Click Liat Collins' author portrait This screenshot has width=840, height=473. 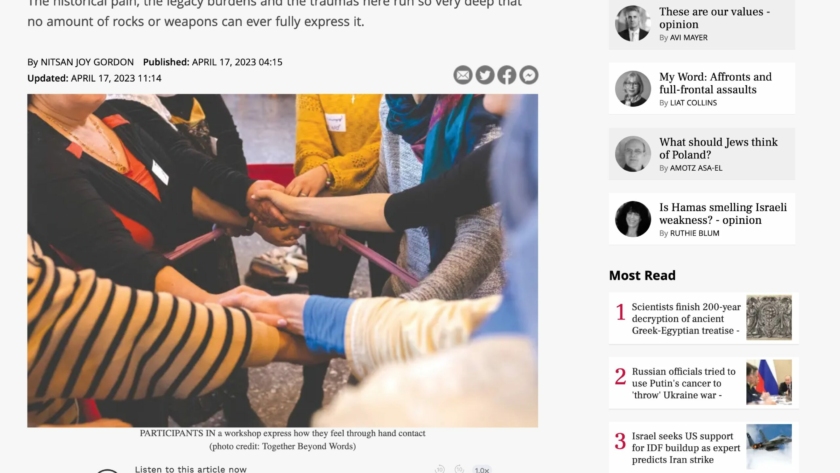[633, 88]
